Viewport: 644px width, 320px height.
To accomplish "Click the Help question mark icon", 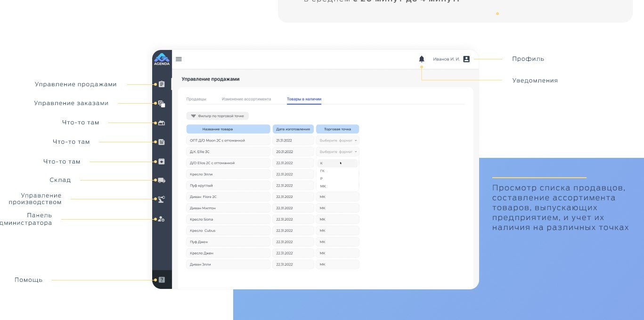I will pos(162,280).
